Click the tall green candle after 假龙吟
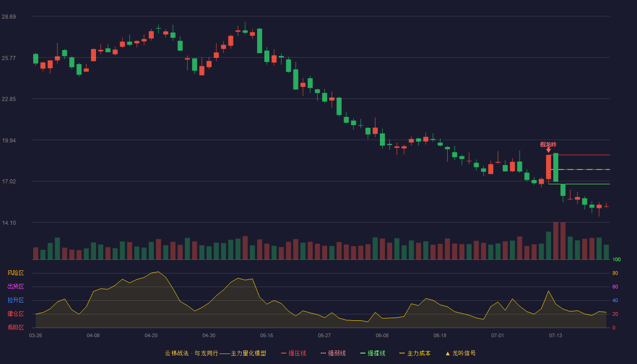The width and height of the screenshot is (637, 364). tap(556, 167)
